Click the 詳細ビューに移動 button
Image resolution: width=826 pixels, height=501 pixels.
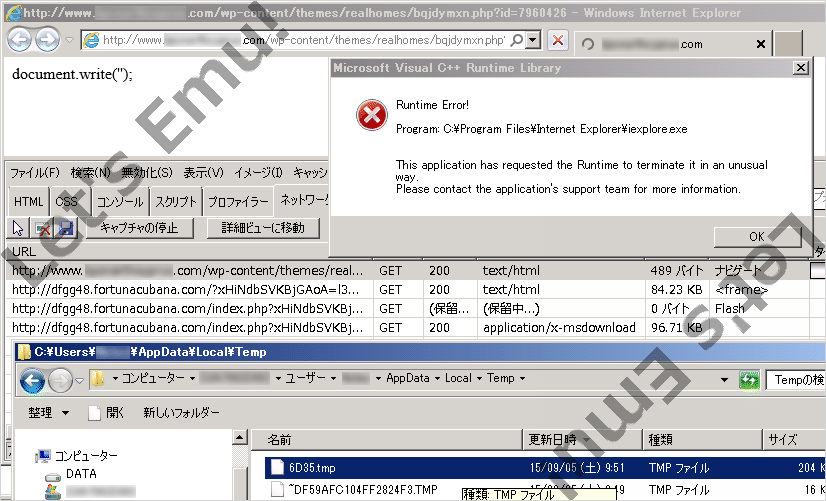263,228
